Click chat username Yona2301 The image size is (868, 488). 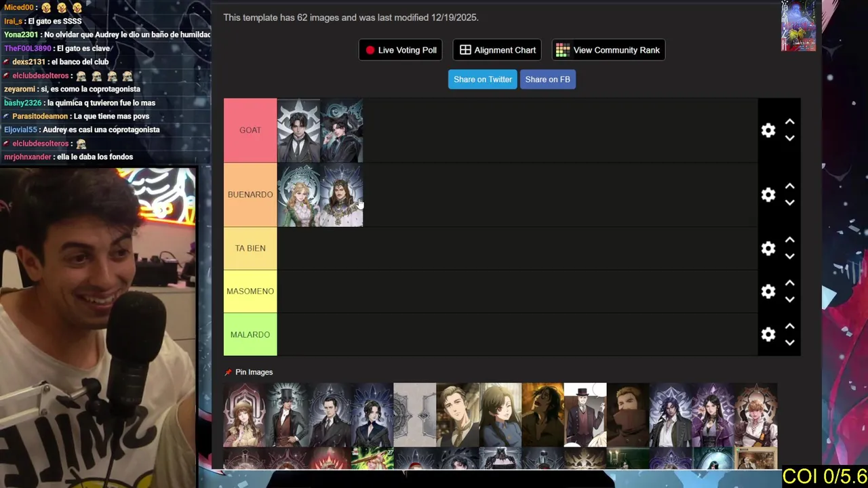coord(21,35)
